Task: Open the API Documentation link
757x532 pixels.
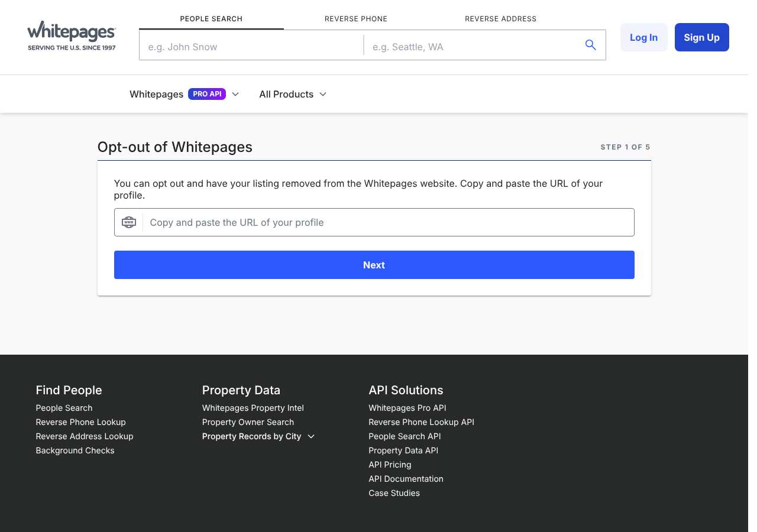Action: click(406, 479)
